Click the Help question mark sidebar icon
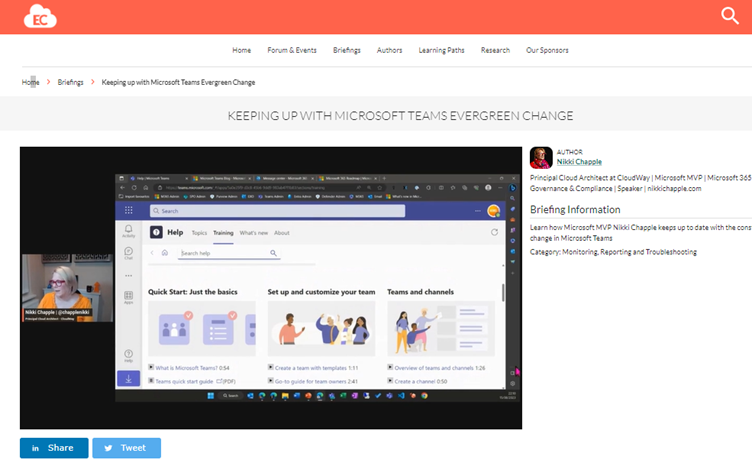 [129, 356]
